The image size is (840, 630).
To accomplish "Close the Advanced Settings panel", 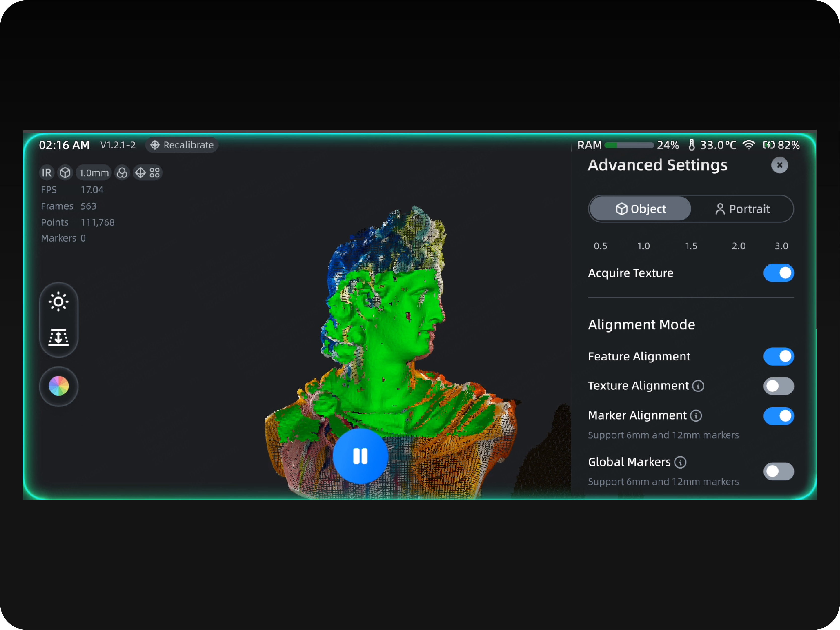I will pyautogui.click(x=779, y=165).
